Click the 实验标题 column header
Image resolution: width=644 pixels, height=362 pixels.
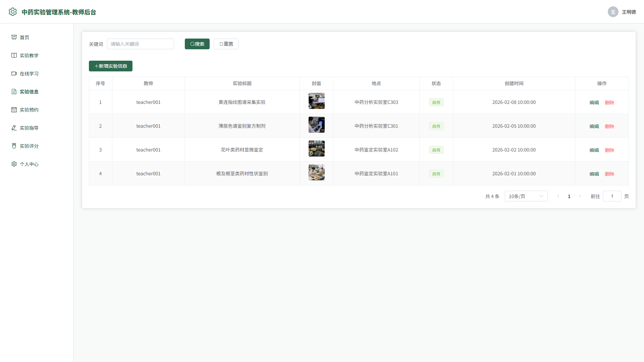point(242,83)
